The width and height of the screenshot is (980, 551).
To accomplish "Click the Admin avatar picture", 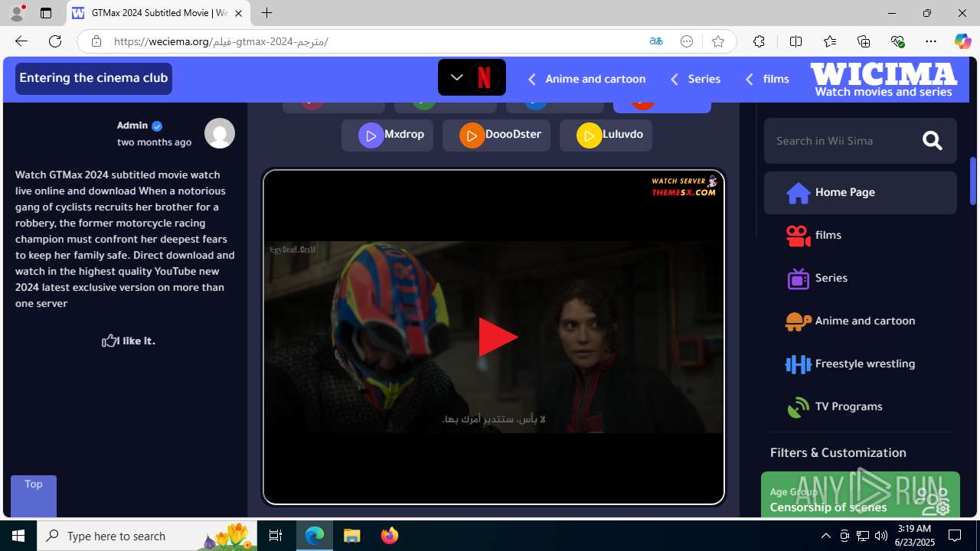I will 219,133.
